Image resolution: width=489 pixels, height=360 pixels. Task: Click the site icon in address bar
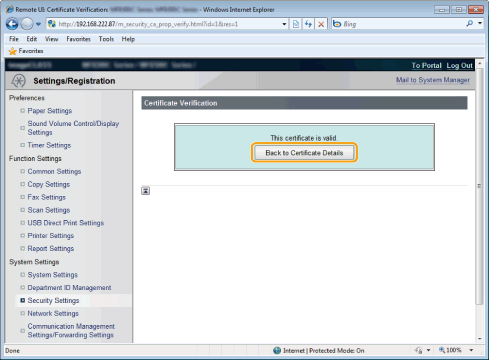(52, 24)
